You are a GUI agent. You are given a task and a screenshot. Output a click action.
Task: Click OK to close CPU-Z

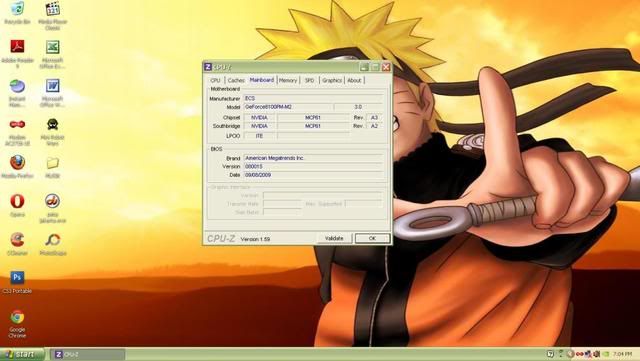tap(372, 238)
